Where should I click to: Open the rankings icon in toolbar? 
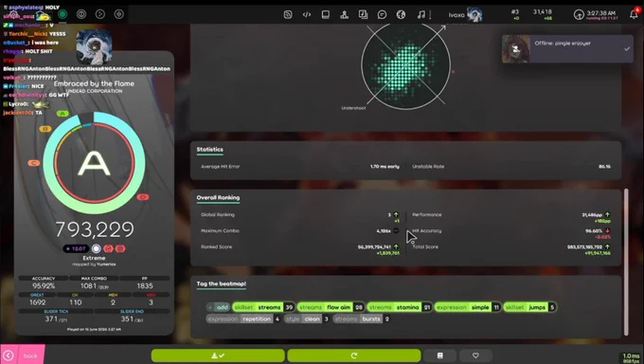344,14
